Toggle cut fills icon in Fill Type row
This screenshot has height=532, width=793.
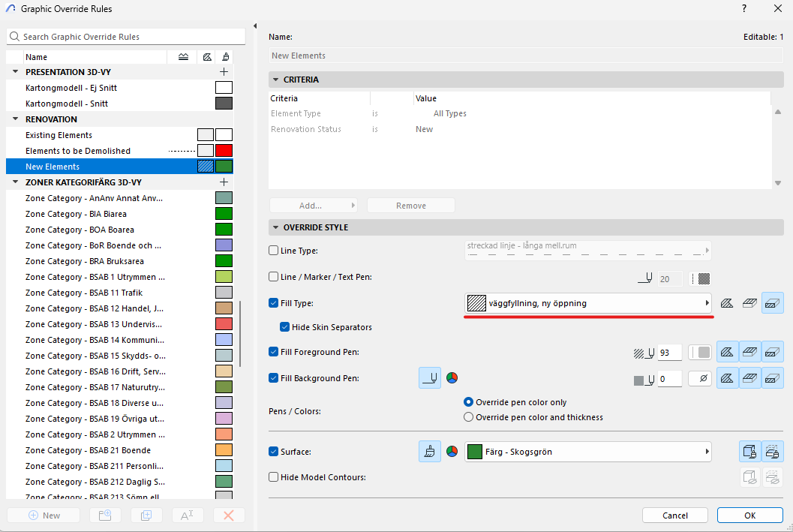click(x=772, y=303)
